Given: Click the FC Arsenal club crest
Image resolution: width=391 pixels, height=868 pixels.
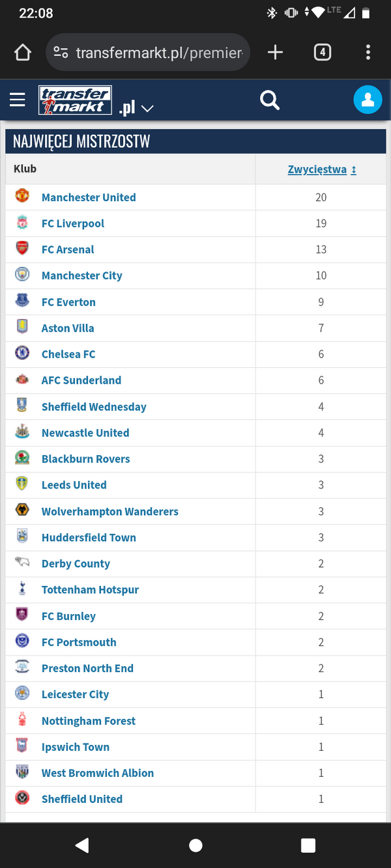Looking at the screenshot, I should point(22,248).
